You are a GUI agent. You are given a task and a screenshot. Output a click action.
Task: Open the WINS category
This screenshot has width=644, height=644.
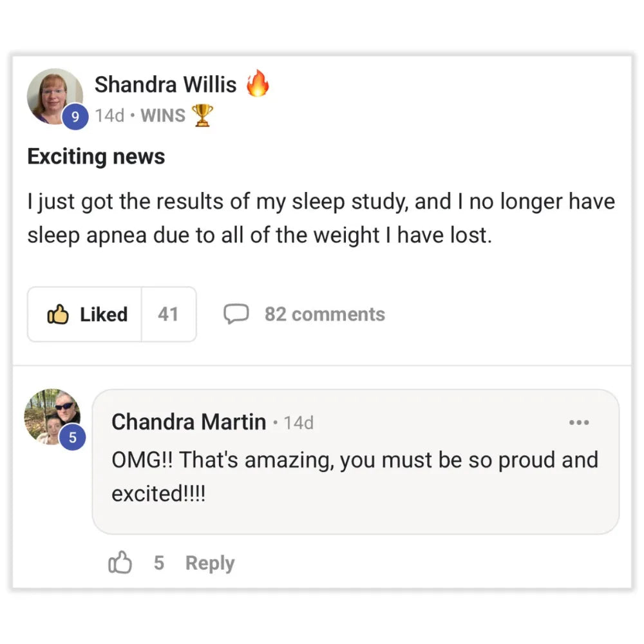point(163,116)
